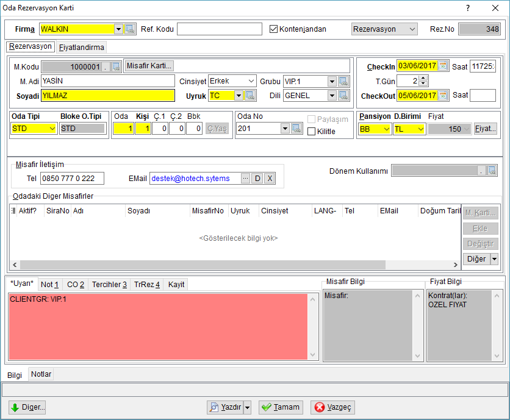This screenshot has height=420, width=510.
Task: Click the help question mark in title bar
Action: tap(468, 8)
